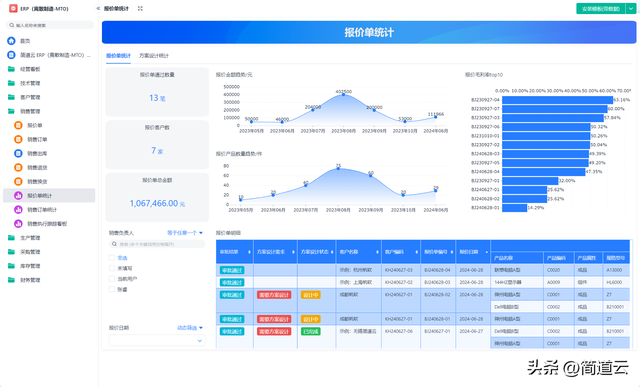Open the 简道云 ERP (离散制造-MTO) sidebar entry
Image resolution: width=640 pixels, height=387 pixels.
tap(49, 55)
